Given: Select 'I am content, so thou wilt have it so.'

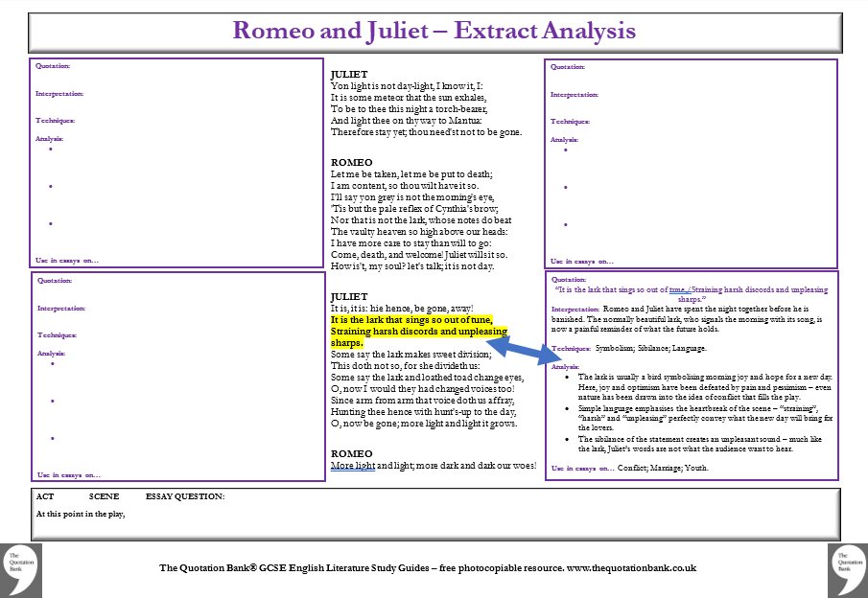Looking at the screenshot, I should point(405,186).
